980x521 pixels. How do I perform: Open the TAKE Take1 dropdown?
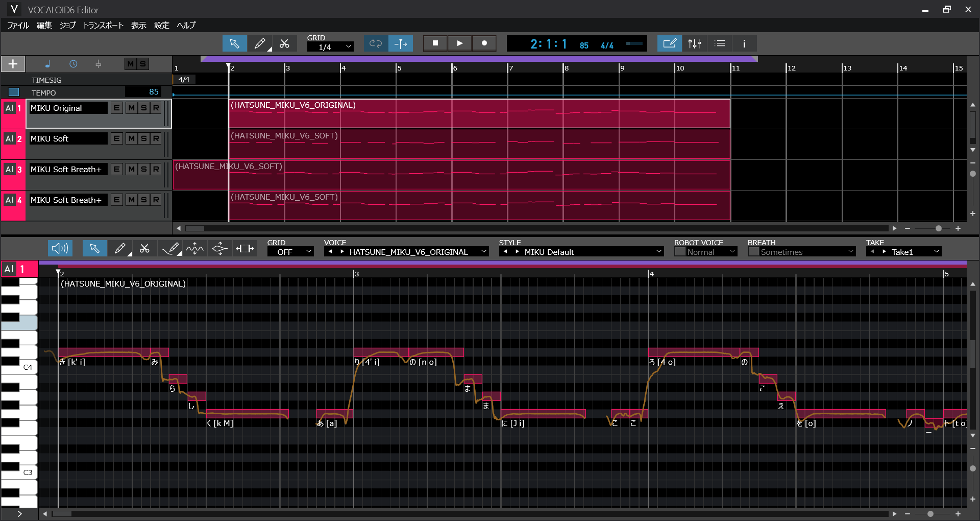click(915, 252)
